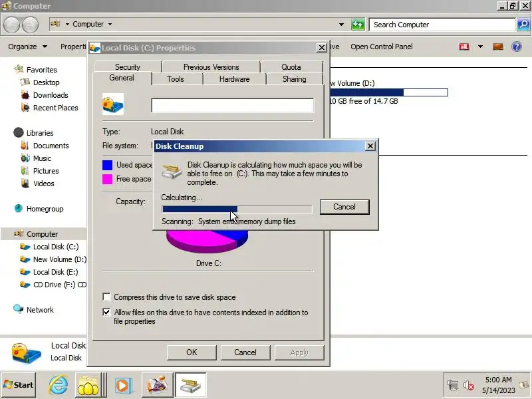Click Cancel in Local Disk Properties dialog
Screen dimensions: 532x399
click(245, 352)
